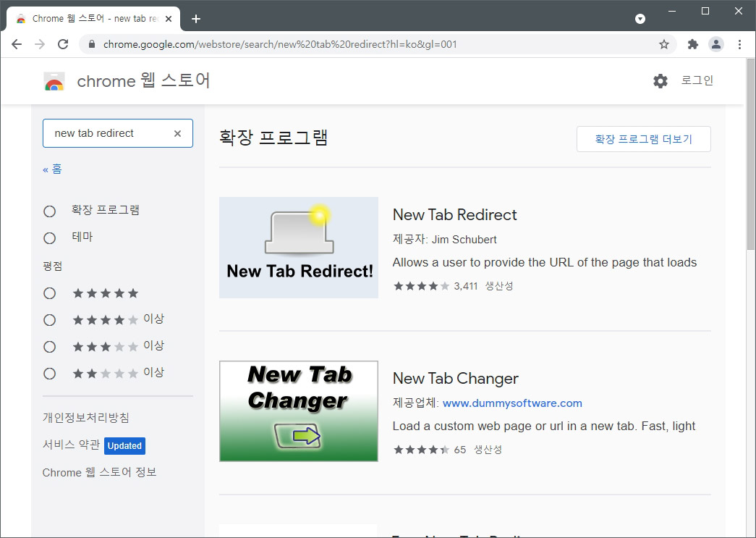Click the 로그인 link
This screenshot has width=756, height=538.
(697, 80)
